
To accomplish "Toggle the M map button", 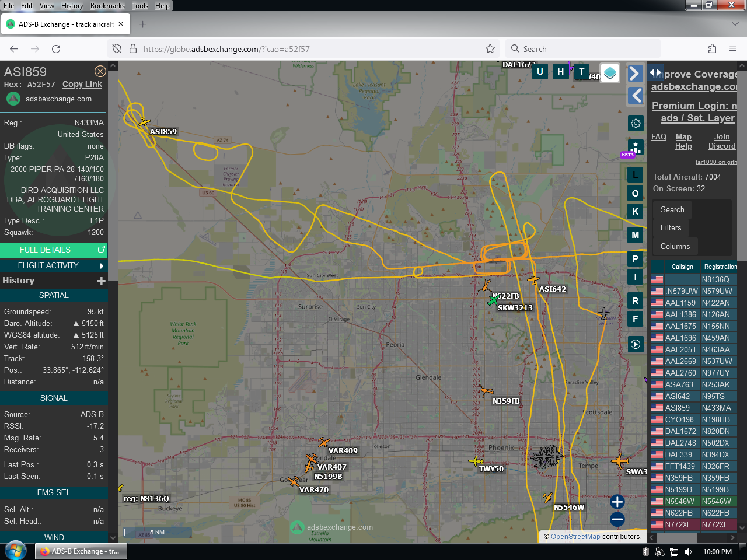I will 636,235.
